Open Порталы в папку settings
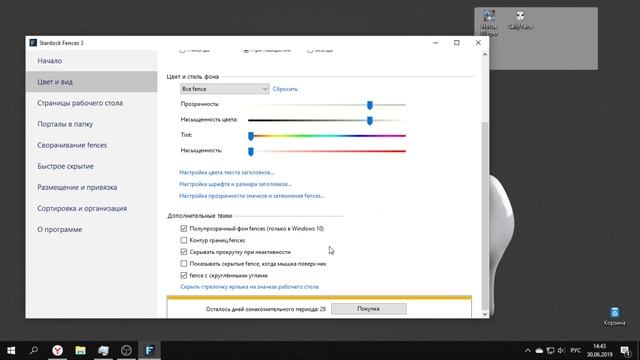640x360 pixels. click(x=91, y=124)
